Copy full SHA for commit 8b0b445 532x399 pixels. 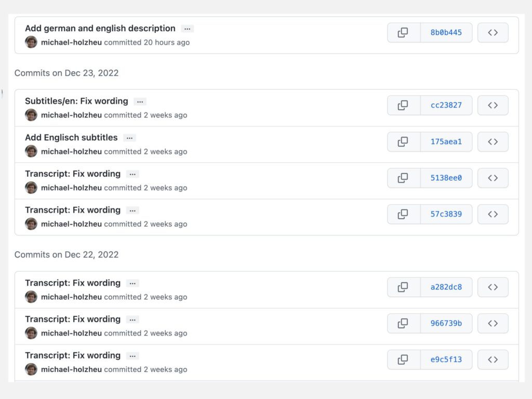click(x=403, y=33)
